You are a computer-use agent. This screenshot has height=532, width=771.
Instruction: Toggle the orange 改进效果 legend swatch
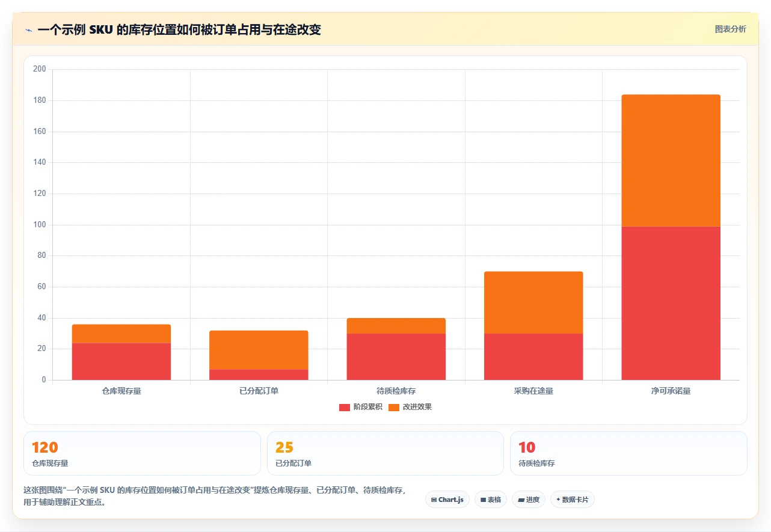(394, 407)
